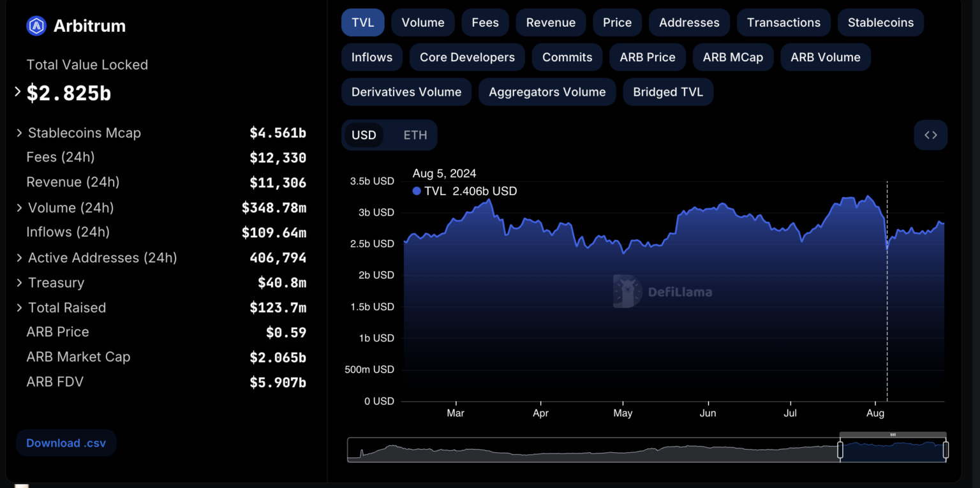Click the Aug month axis label
The width and height of the screenshot is (980, 488).
pyautogui.click(x=875, y=413)
